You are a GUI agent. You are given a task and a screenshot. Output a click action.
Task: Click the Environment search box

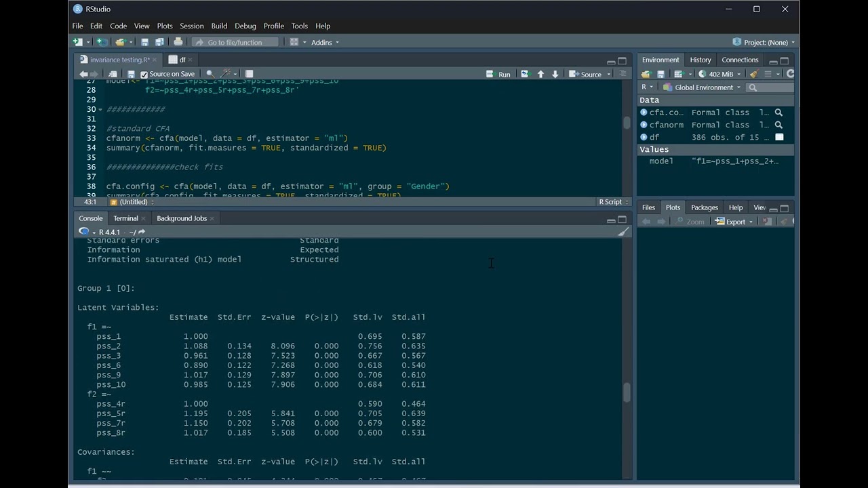[x=770, y=87]
